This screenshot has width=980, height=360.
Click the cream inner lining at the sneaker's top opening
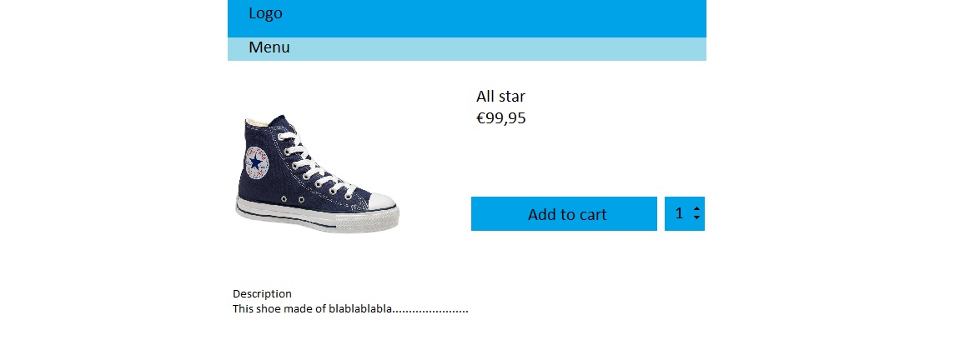(259, 122)
